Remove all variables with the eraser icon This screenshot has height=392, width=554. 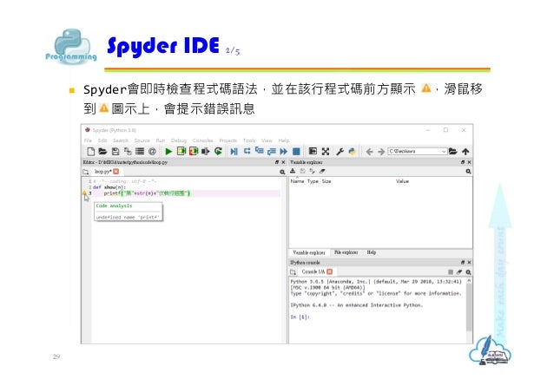322,171
